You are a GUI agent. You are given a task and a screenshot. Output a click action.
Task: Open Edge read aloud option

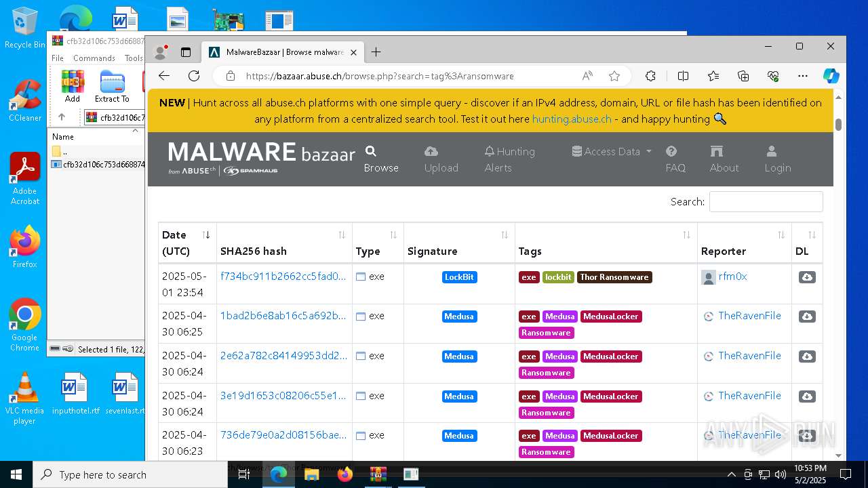pos(587,76)
